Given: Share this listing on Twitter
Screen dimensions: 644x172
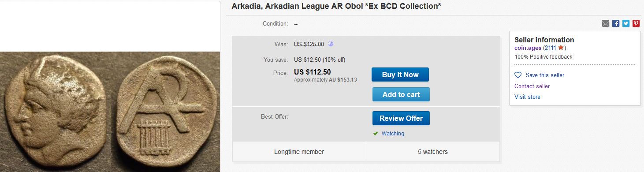Looking at the screenshot, I should point(626,24).
